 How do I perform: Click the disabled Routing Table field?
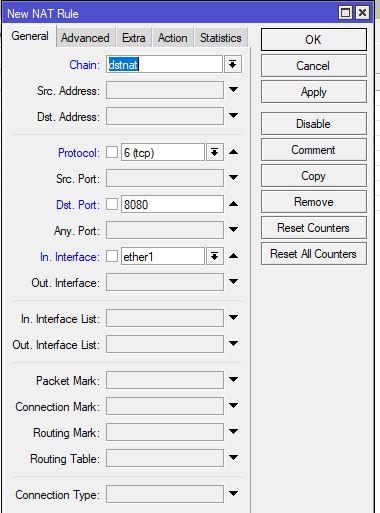[165, 458]
